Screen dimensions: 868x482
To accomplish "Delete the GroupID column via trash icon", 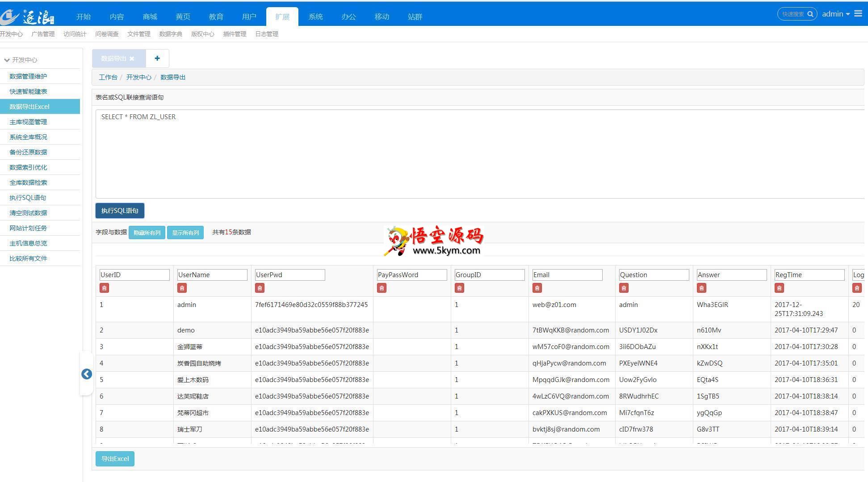I will [x=459, y=288].
